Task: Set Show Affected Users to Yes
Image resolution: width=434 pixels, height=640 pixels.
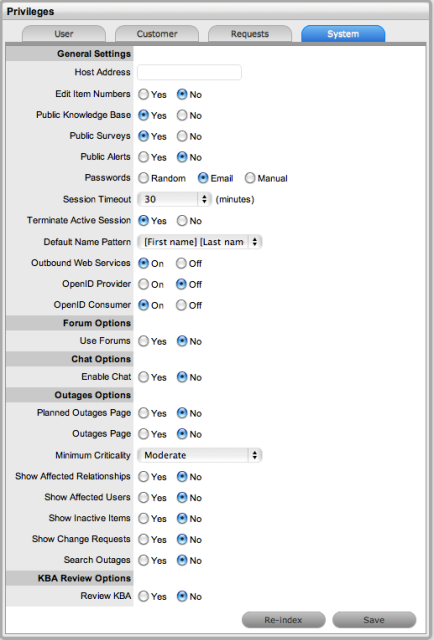Action: point(143,497)
